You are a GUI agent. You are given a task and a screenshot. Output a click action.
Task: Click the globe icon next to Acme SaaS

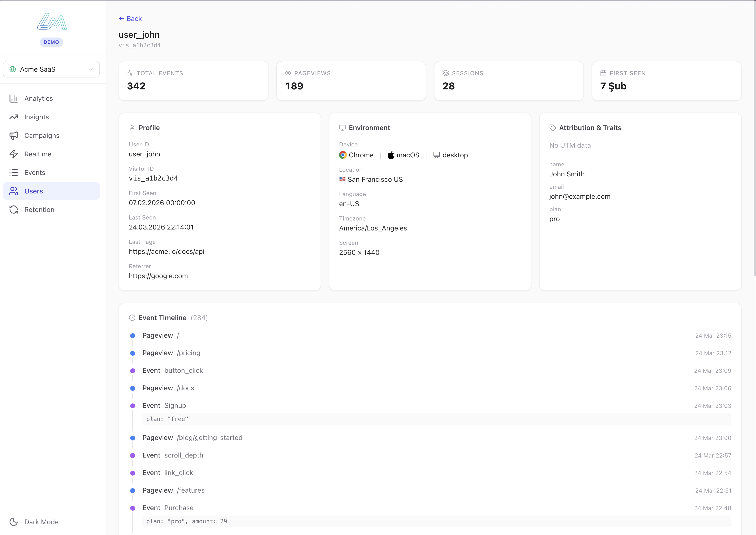[13, 69]
